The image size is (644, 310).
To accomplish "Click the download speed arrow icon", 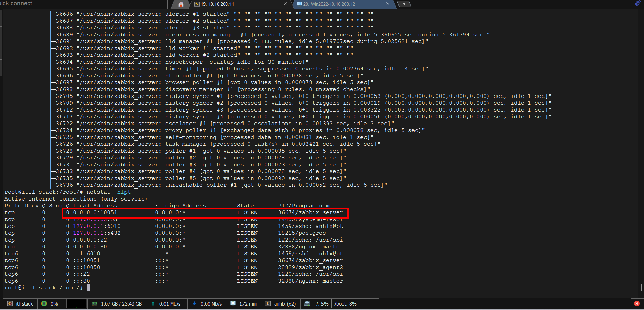I will (194, 304).
